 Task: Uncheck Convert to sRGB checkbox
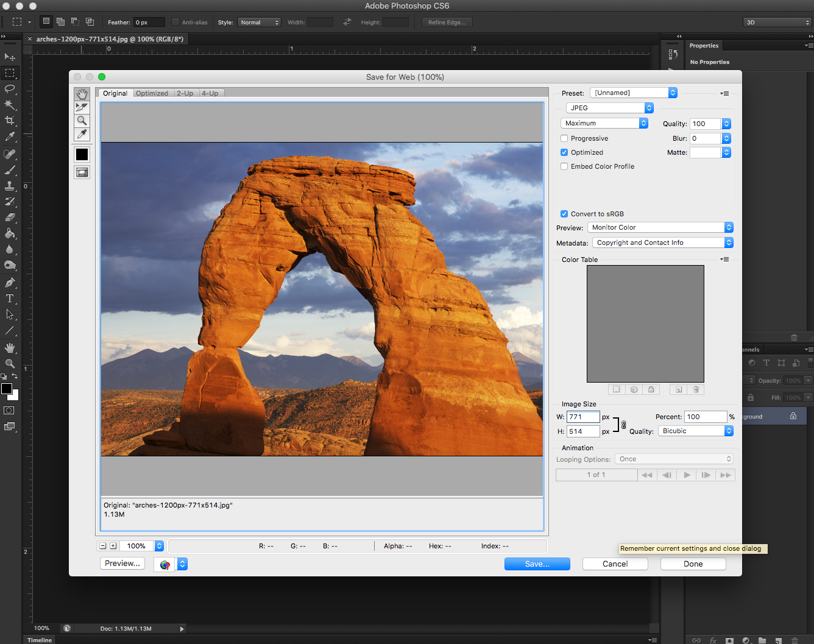(564, 214)
